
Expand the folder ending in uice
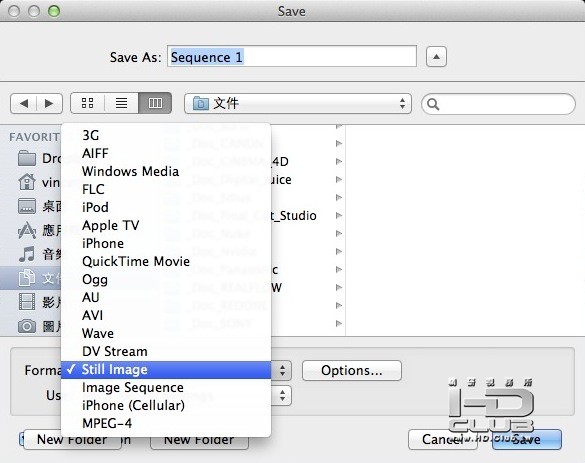339,179
